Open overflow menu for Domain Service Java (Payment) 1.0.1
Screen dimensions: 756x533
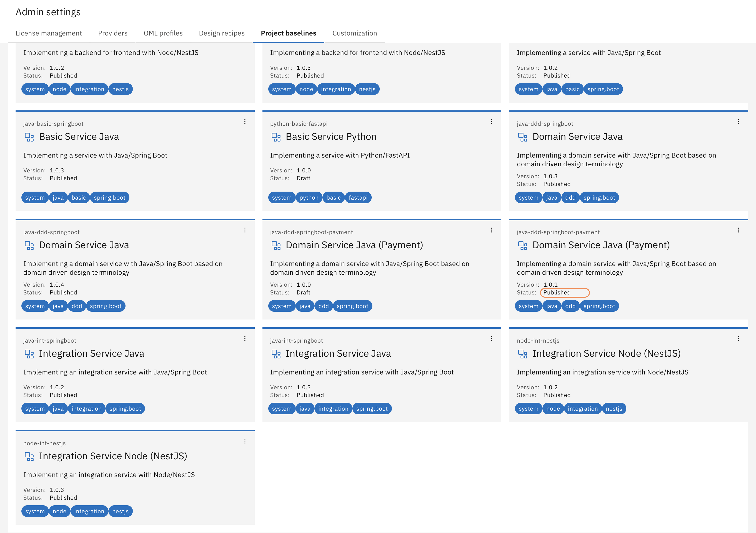click(x=738, y=230)
